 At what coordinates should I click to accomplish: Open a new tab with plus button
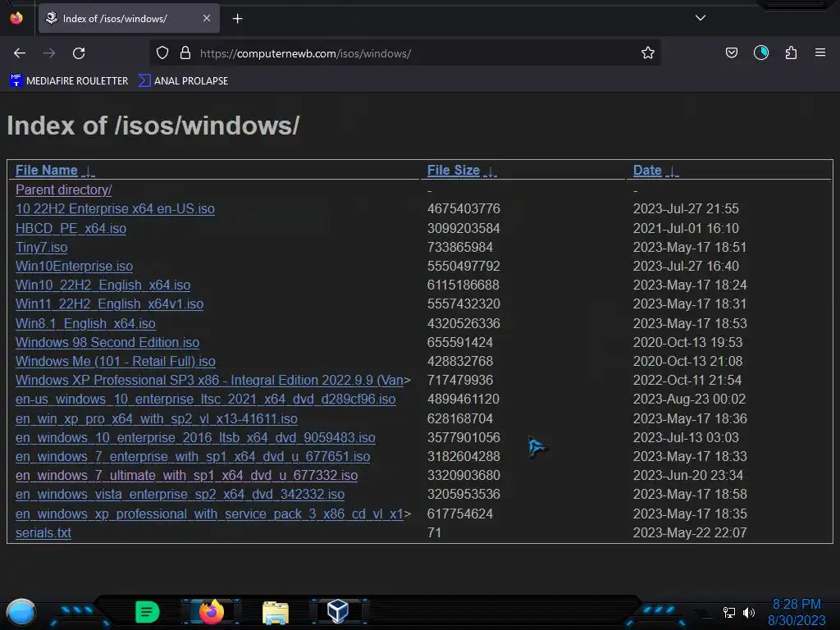click(237, 19)
